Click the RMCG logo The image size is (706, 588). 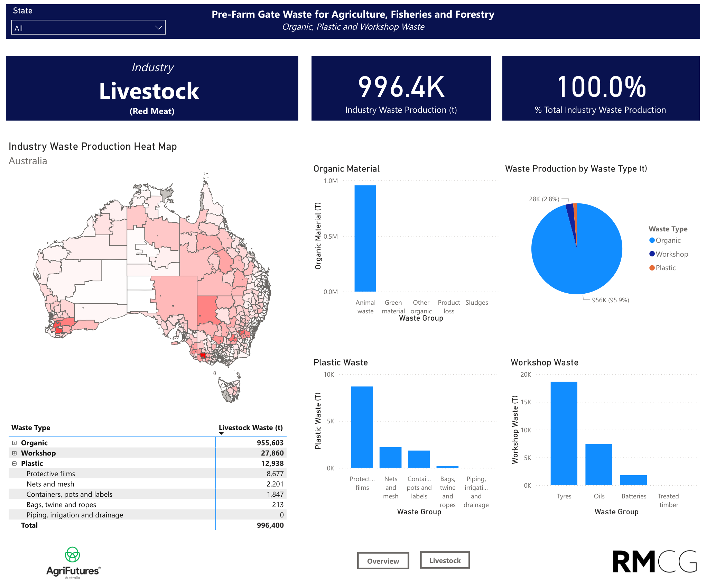pos(654,562)
